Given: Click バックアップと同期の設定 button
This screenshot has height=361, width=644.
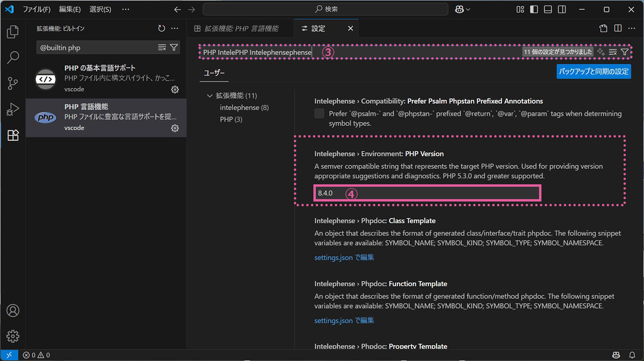Looking at the screenshot, I should [x=594, y=72].
